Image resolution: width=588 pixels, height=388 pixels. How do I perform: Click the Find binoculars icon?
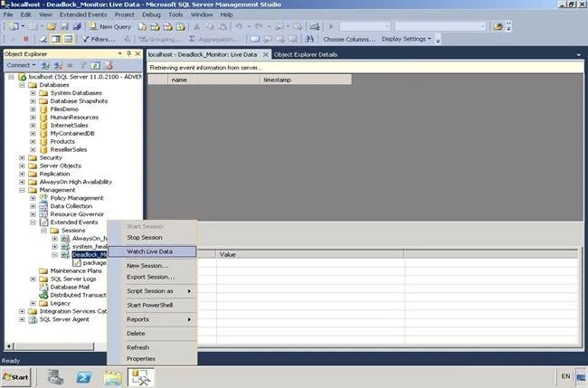pyautogui.click(x=309, y=39)
